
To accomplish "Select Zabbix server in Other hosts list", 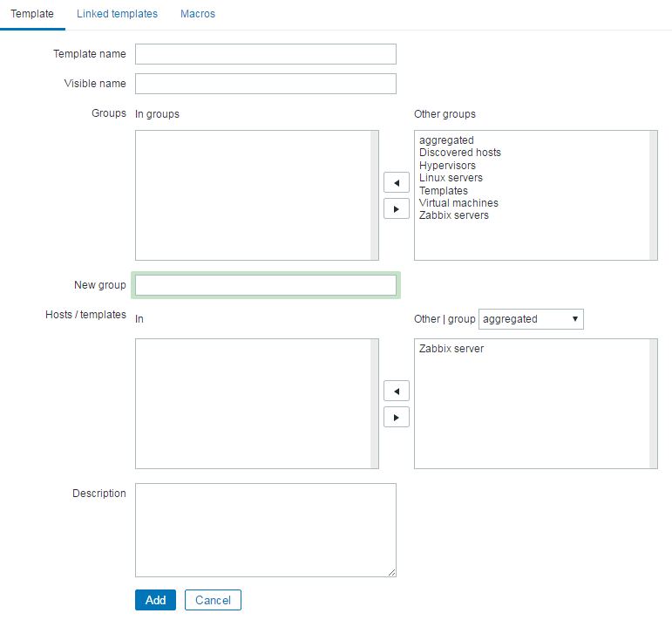I will (451, 349).
